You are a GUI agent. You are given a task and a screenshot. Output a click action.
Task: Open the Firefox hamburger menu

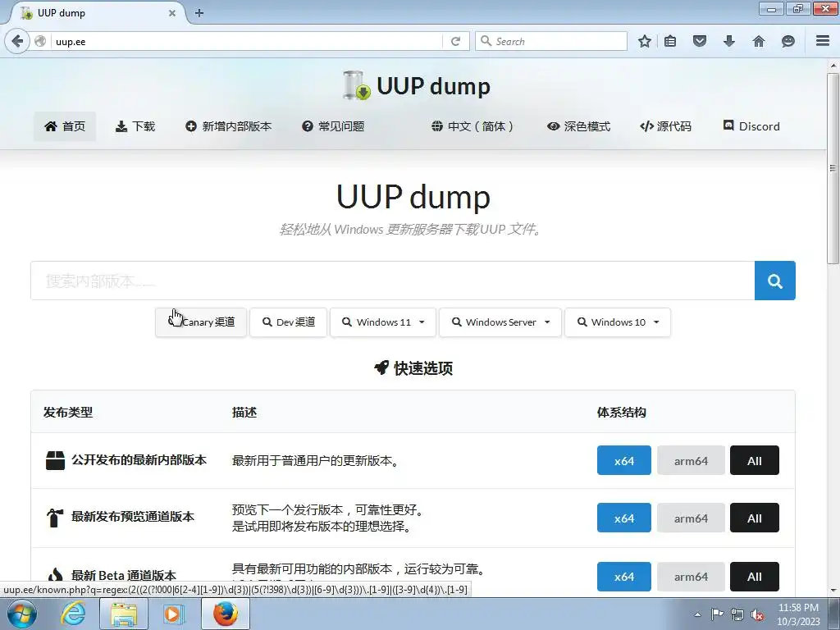click(823, 41)
